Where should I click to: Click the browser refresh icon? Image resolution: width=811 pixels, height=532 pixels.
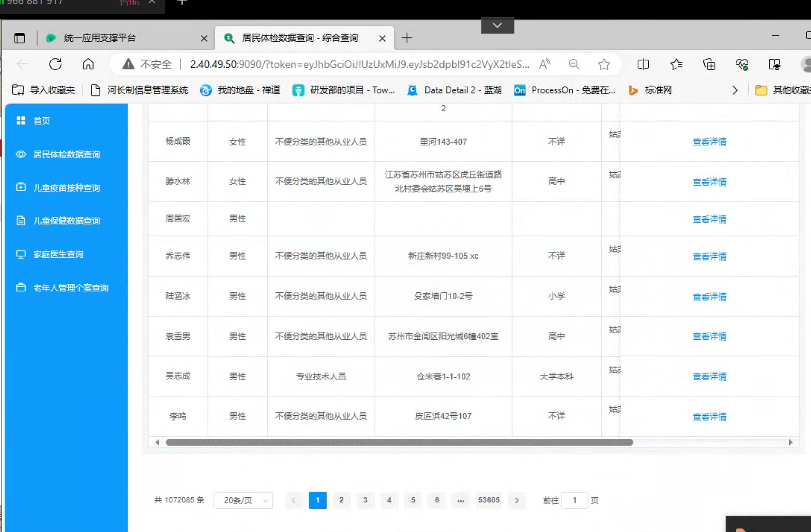coord(56,64)
